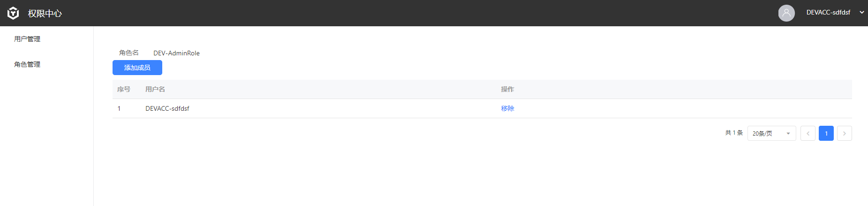Open the 20条/页 page size dropdown
868x206 pixels.
pos(771,133)
